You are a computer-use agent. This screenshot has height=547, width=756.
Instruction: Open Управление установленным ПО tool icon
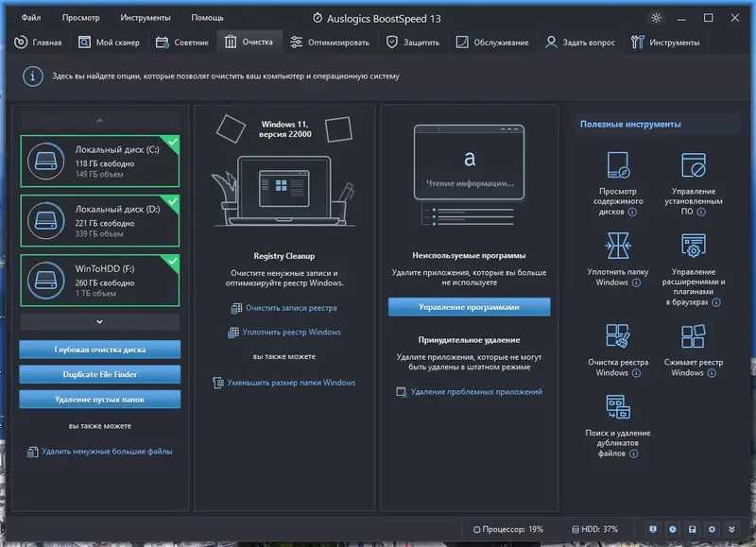click(x=694, y=165)
